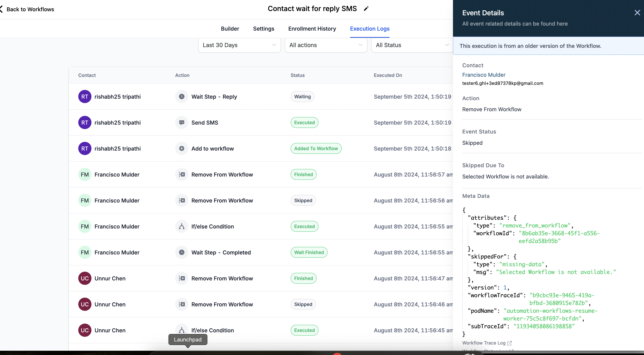Image resolution: width=644 pixels, height=355 pixels.
Task: Click "Wait Step - Completed" action text
Action: point(221,252)
